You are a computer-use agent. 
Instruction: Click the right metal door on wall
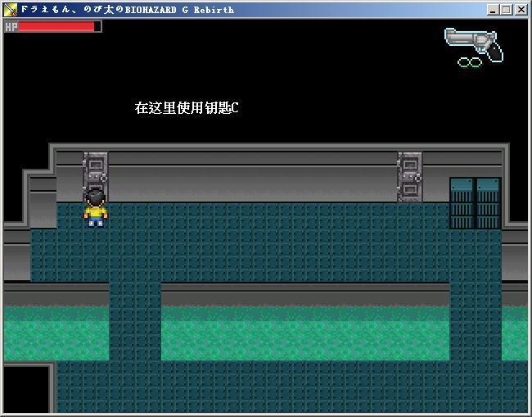pos(410,177)
